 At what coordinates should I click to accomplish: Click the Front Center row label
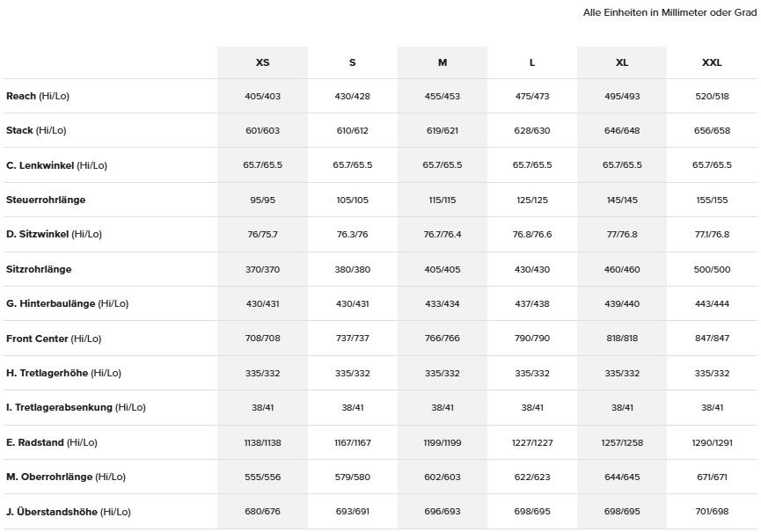coord(54,339)
